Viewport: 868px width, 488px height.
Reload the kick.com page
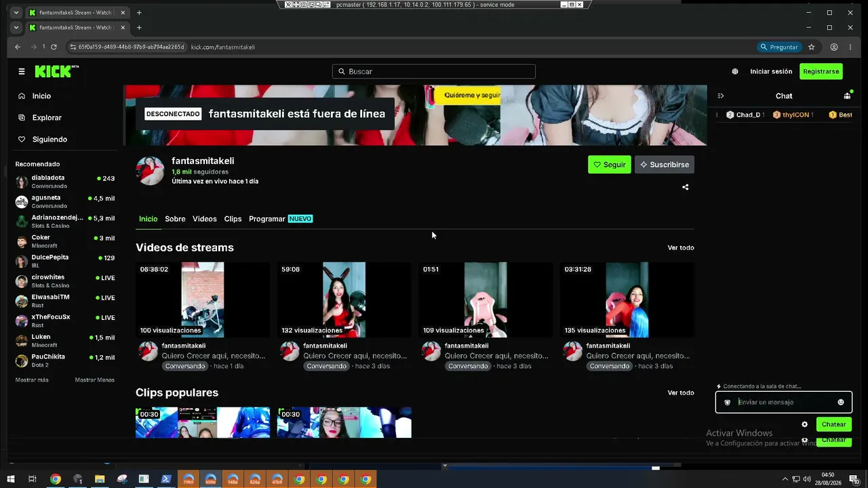54,47
